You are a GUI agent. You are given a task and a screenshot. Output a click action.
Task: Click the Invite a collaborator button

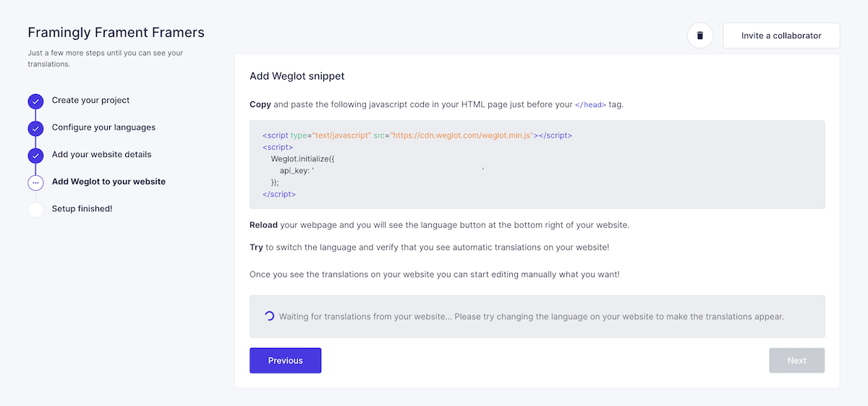pos(781,35)
